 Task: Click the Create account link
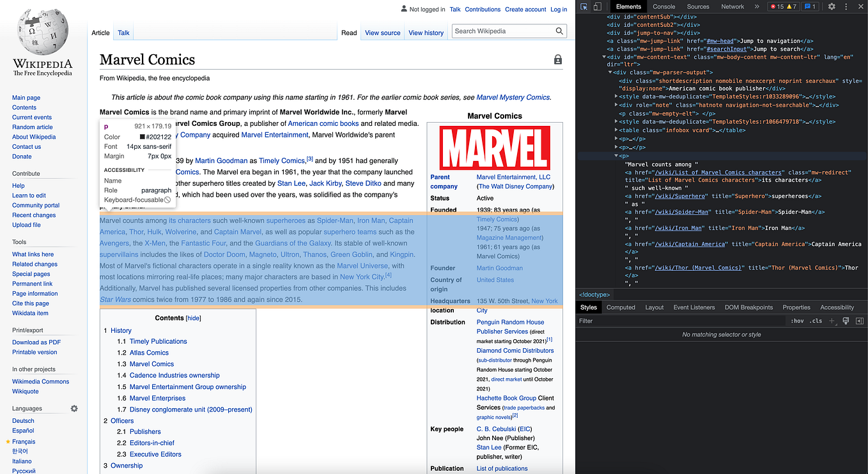click(x=525, y=9)
